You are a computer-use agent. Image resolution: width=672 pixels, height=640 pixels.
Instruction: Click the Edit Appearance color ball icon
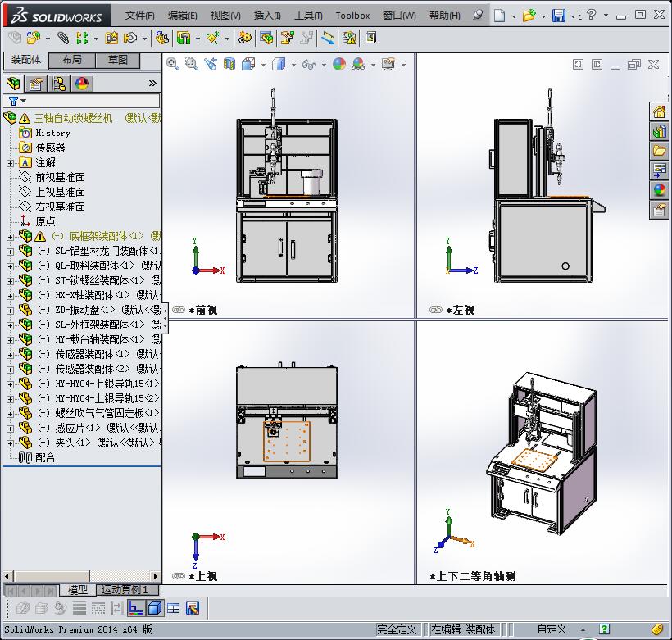[x=339, y=64]
